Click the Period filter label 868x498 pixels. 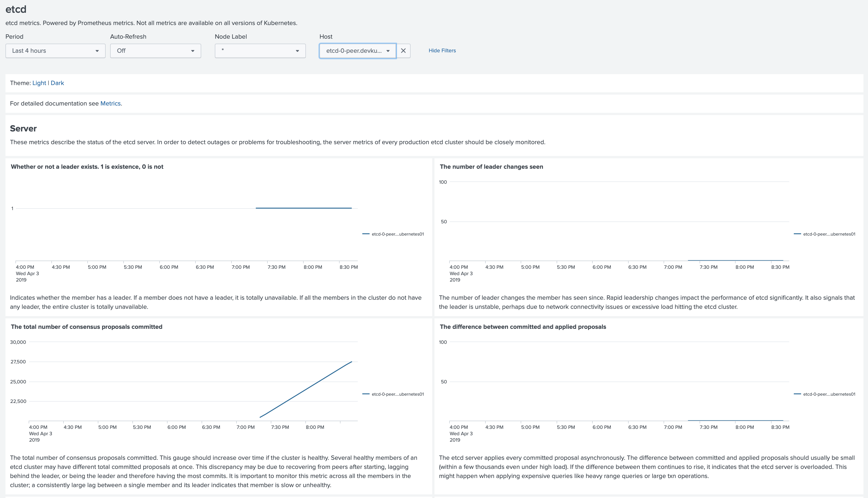coord(14,37)
